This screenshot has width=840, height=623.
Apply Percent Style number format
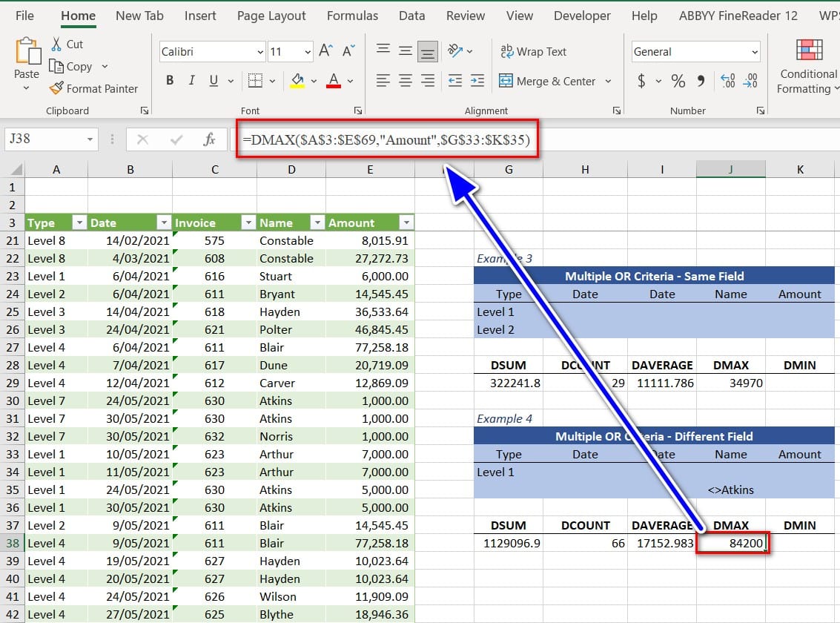[678, 81]
